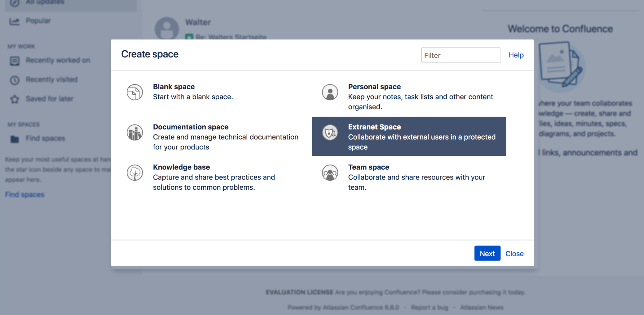Select the Extranet Space template title
644x315 pixels.
374,127
